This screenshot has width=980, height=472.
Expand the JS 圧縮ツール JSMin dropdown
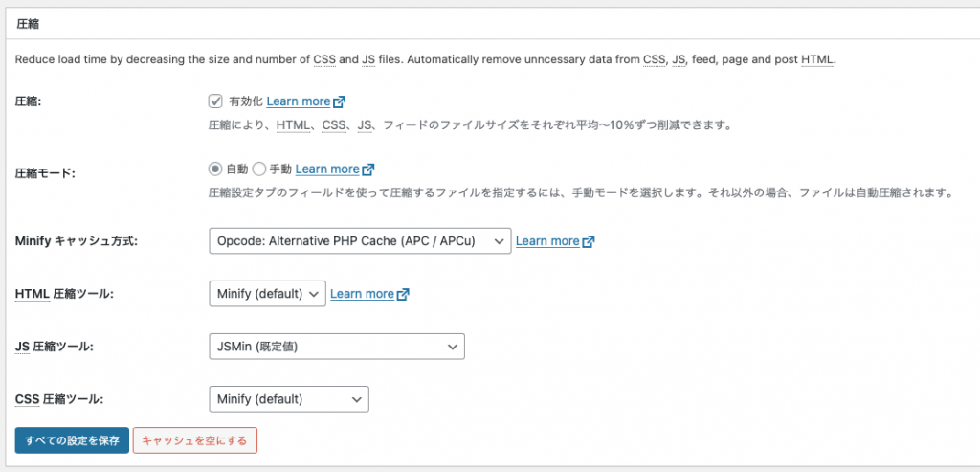click(x=337, y=347)
